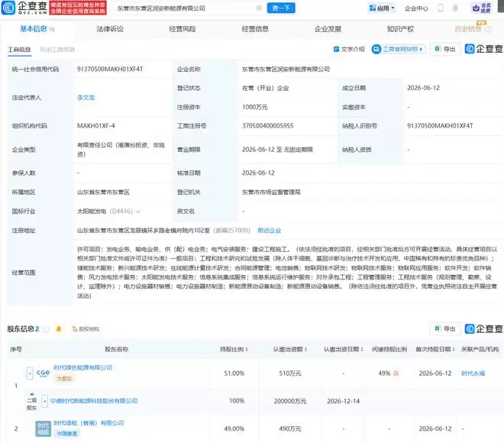
Task: Open the mobile app phone icon
Action: [x=441, y=8]
